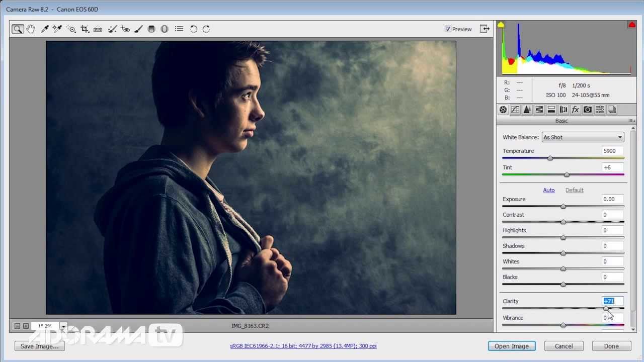Click the Vibrance slider handle

(563, 325)
